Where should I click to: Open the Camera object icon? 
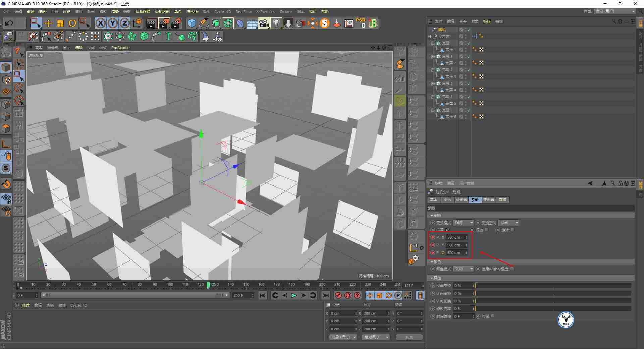[x=264, y=23]
